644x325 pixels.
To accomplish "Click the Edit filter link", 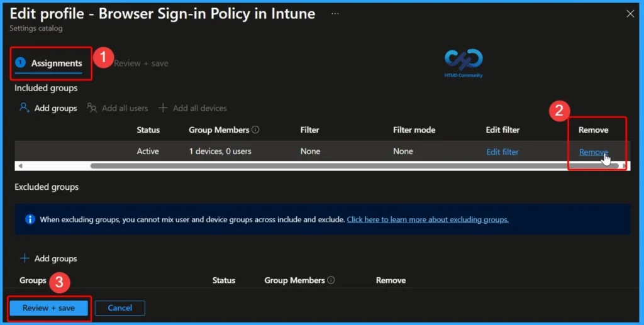I will point(502,152).
